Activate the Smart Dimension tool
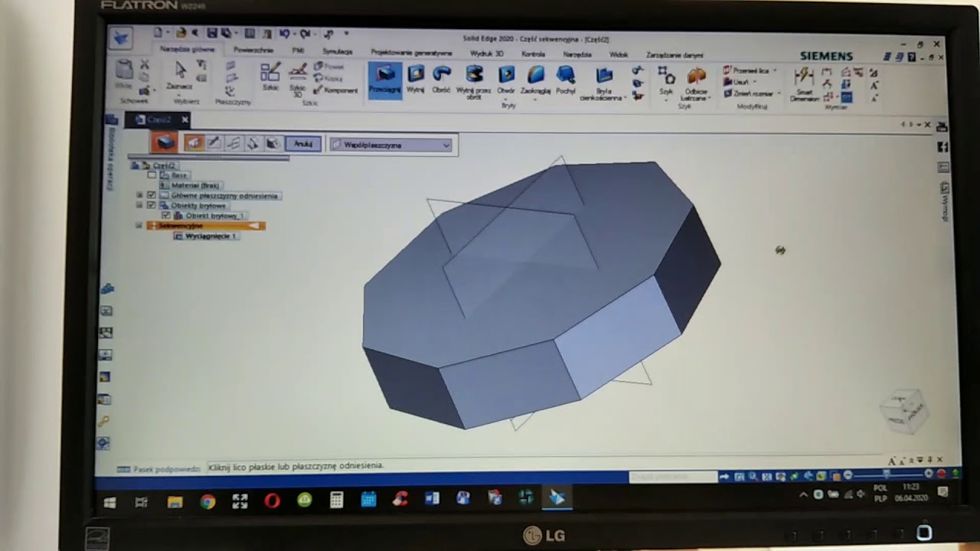Viewport: 980px width, 551px height. (804, 84)
